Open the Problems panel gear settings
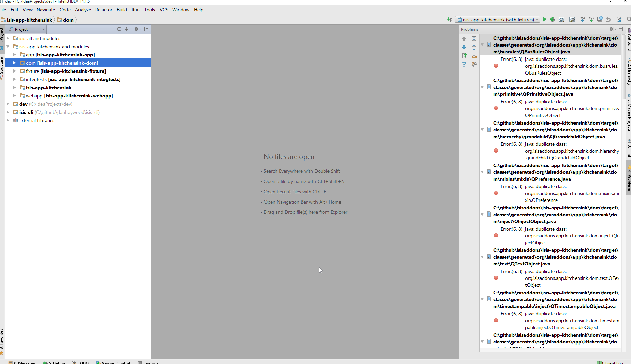 pyautogui.click(x=612, y=29)
